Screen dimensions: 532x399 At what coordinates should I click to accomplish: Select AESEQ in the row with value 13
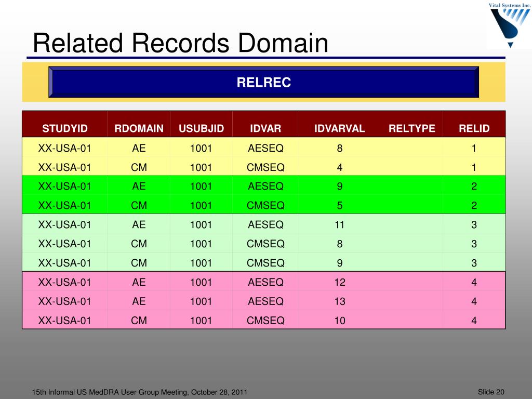[x=265, y=301]
